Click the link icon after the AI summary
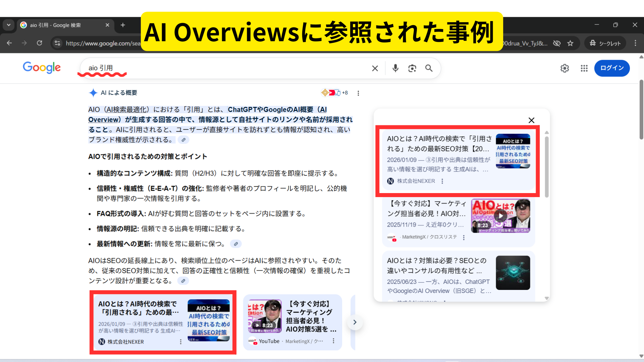644x362 pixels. pos(183,140)
